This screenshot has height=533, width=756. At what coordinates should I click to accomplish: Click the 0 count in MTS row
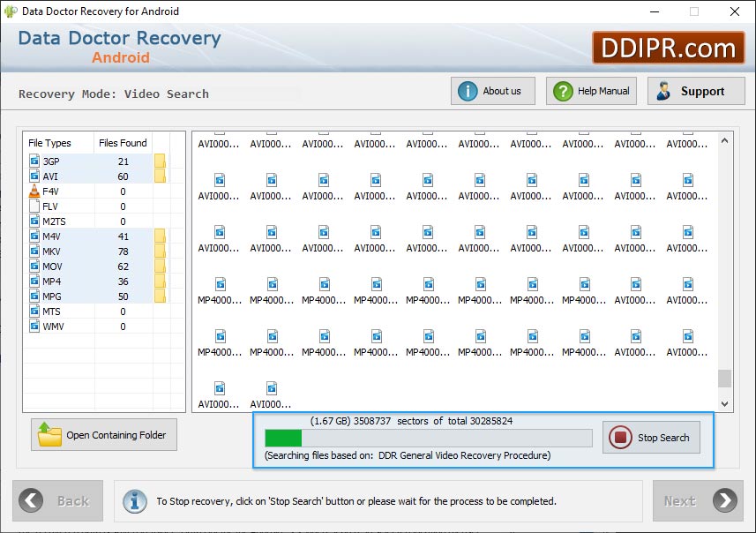(123, 312)
